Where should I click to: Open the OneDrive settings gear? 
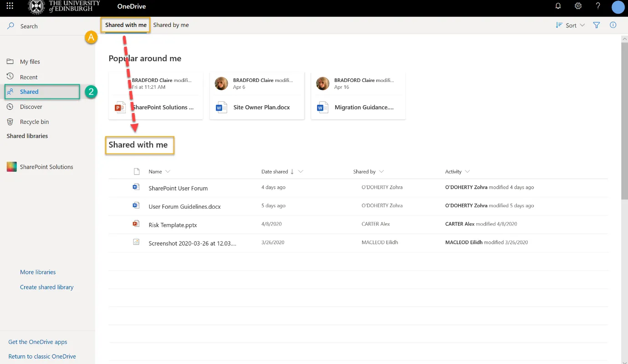[578, 6]
